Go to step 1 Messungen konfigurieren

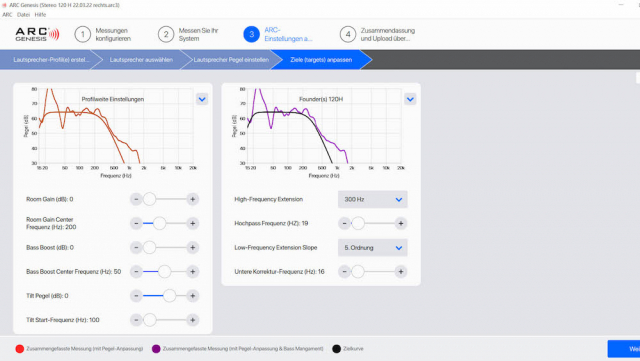(x=103, y=35)
